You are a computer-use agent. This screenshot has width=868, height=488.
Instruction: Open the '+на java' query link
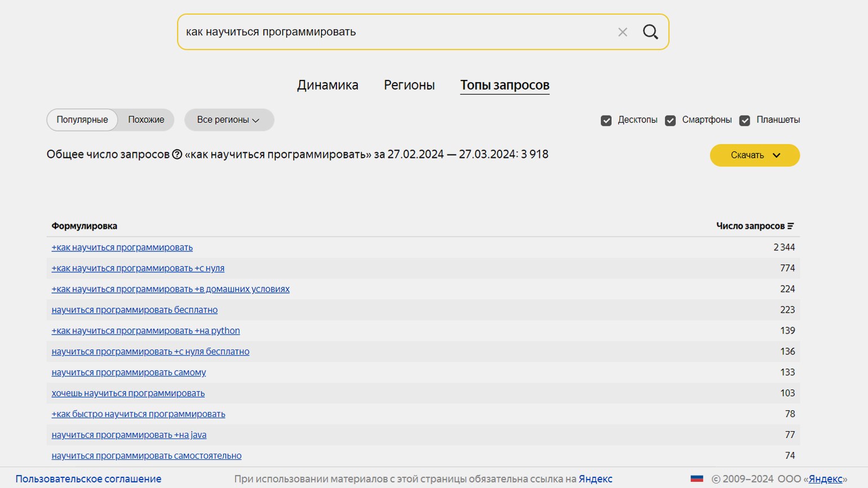click(x=129, y=435)
